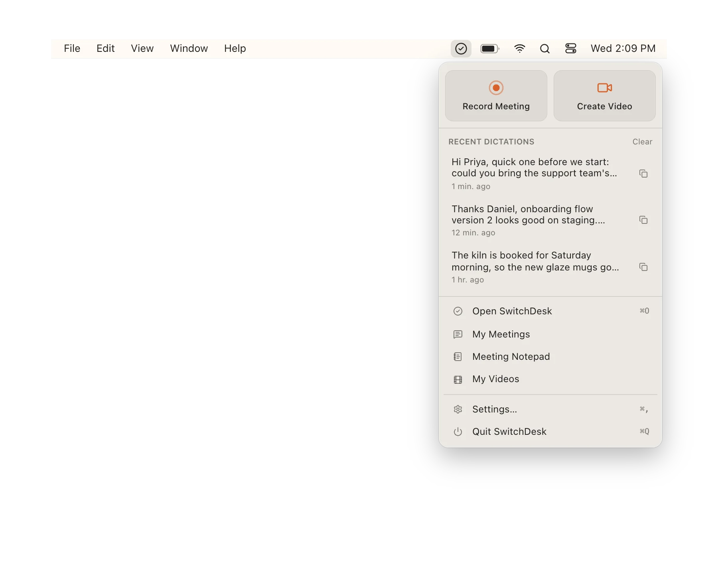Viewport: 718px width, 588px height.
Task: Copy the kiln Saturday dictation
Action: click(643, 267)
